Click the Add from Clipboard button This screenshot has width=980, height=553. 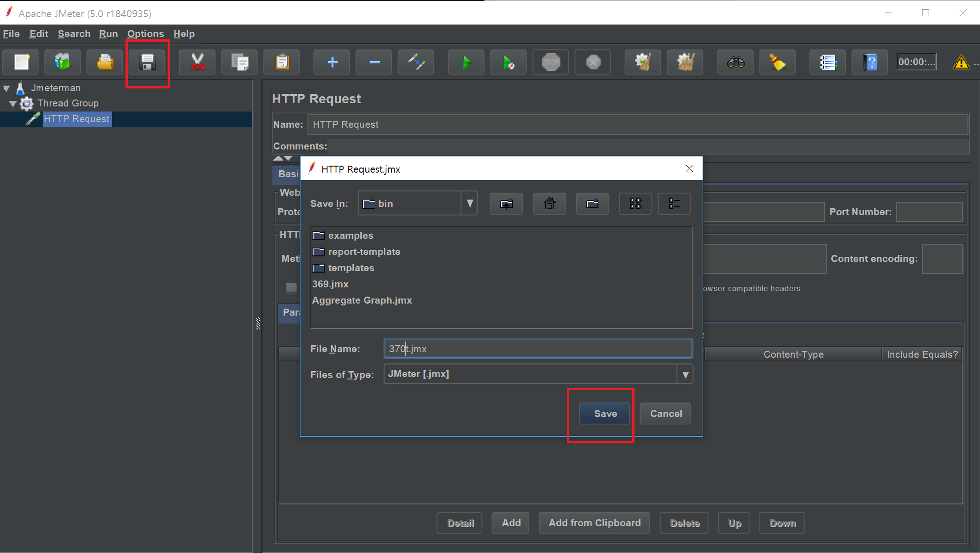594,523
